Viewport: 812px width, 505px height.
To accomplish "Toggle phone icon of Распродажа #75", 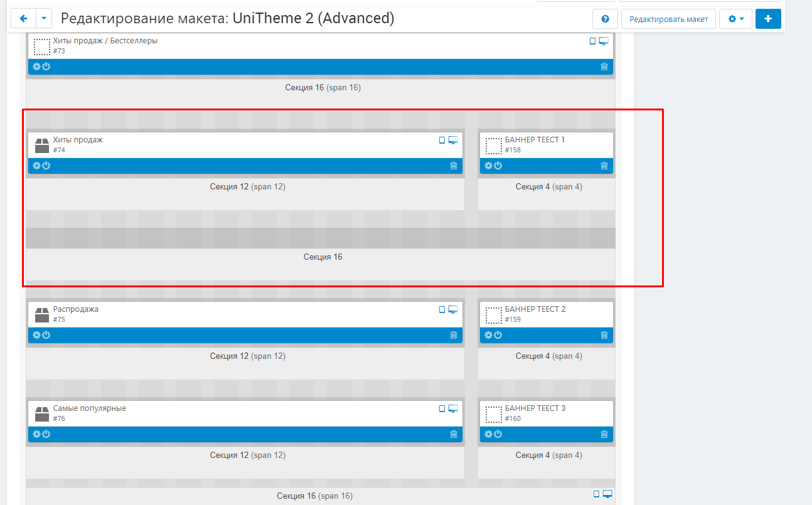I will [x=442, y=309].
